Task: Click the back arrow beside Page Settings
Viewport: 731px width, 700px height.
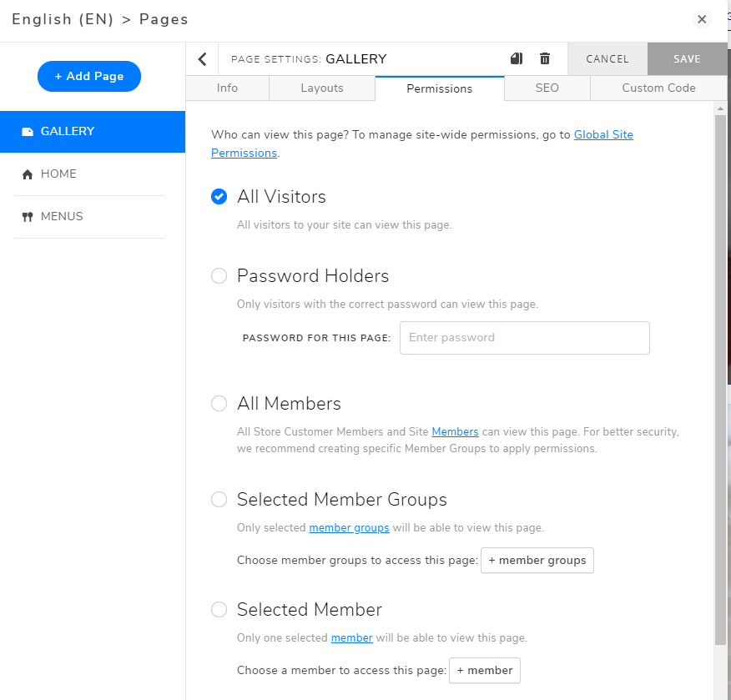Action: pos(202,59)
